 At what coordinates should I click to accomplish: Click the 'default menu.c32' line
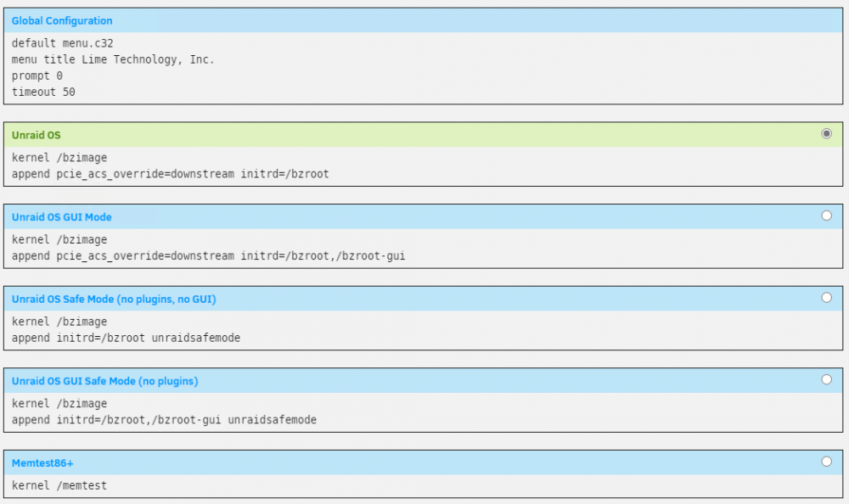point(62,43)
